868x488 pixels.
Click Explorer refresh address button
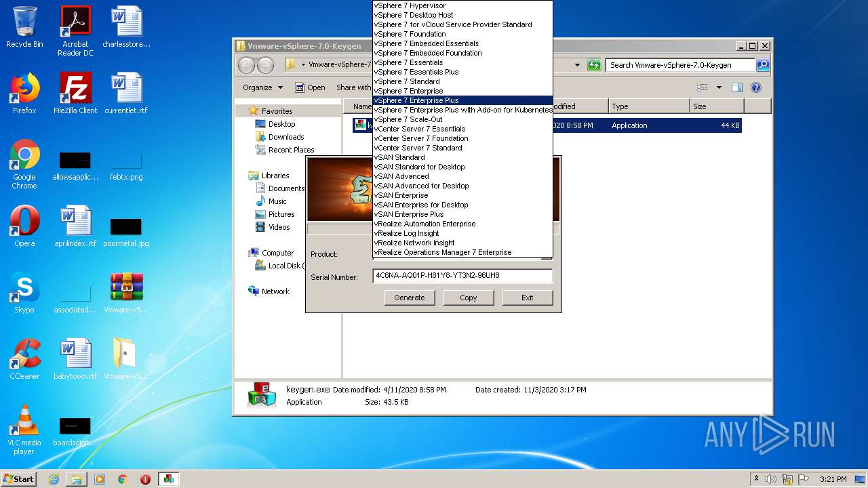(594, 65)
